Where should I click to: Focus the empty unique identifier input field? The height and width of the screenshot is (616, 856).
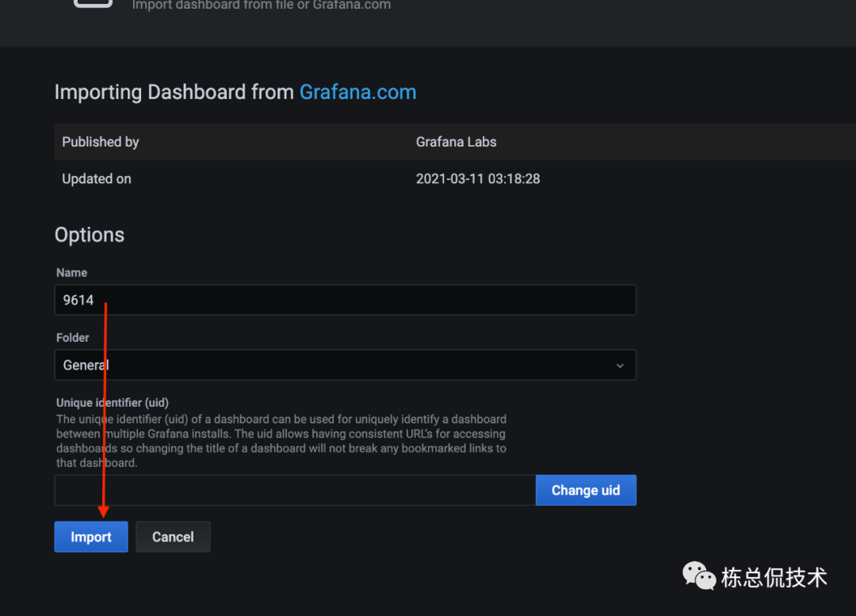click(x=296, y=491)
